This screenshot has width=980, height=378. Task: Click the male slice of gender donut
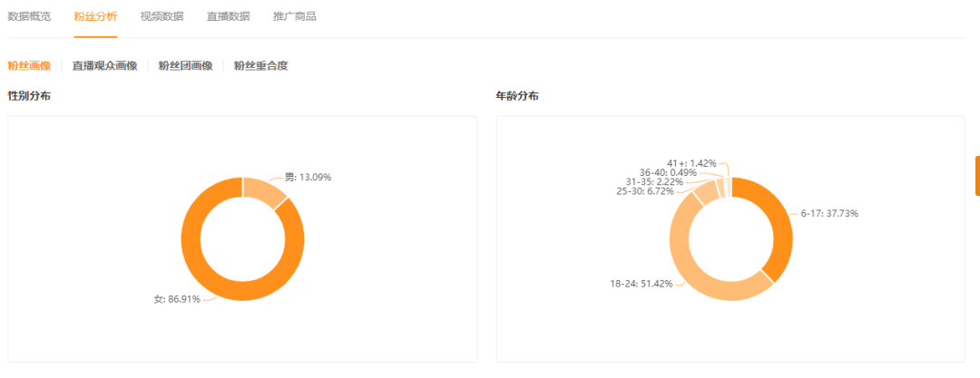coord(264,191)
